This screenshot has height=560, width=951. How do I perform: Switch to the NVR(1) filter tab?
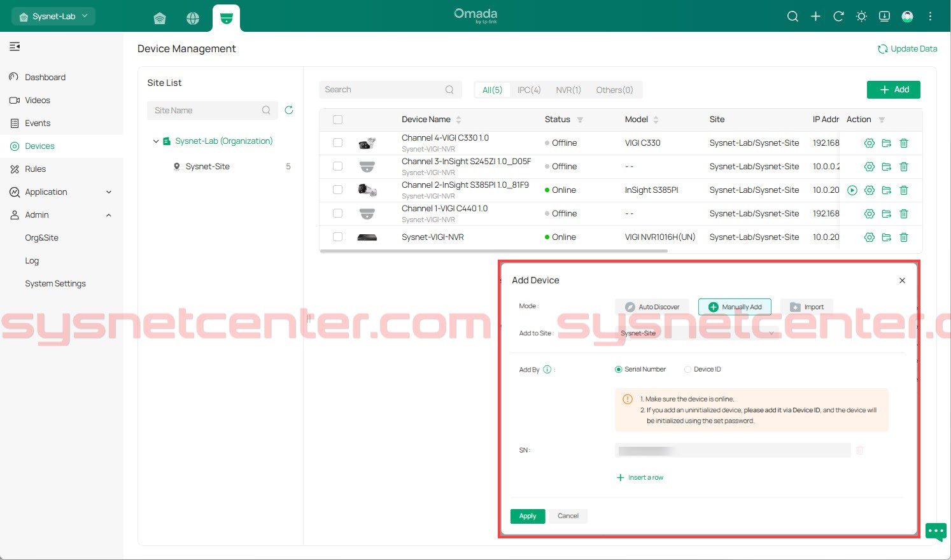point(568,90)
